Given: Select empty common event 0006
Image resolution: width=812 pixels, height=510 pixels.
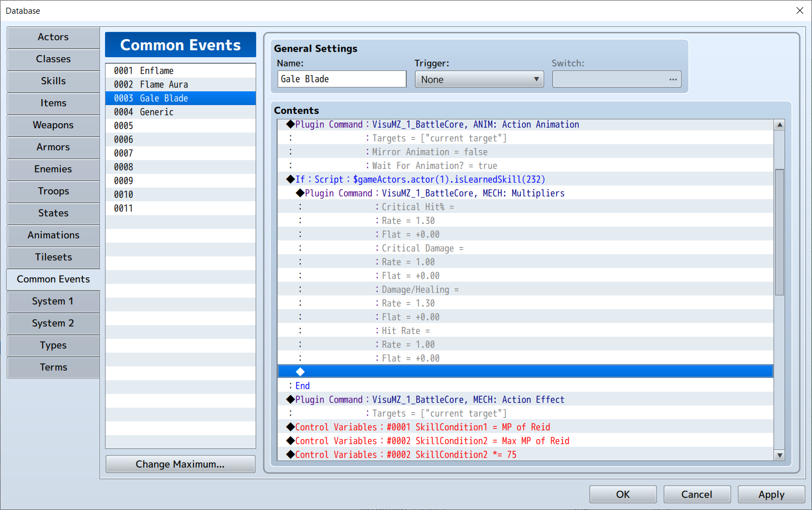Looking at the screenshot, I should click(180, 140).
